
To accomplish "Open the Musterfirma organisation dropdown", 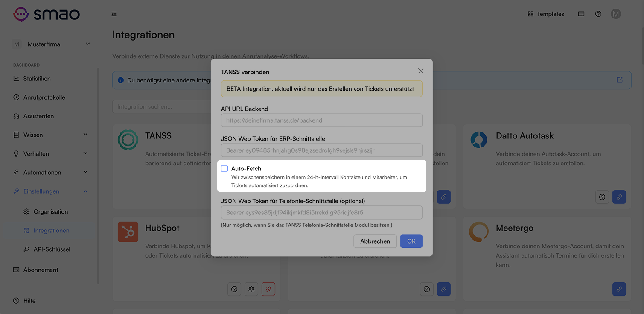I will (x=51, y=44).
